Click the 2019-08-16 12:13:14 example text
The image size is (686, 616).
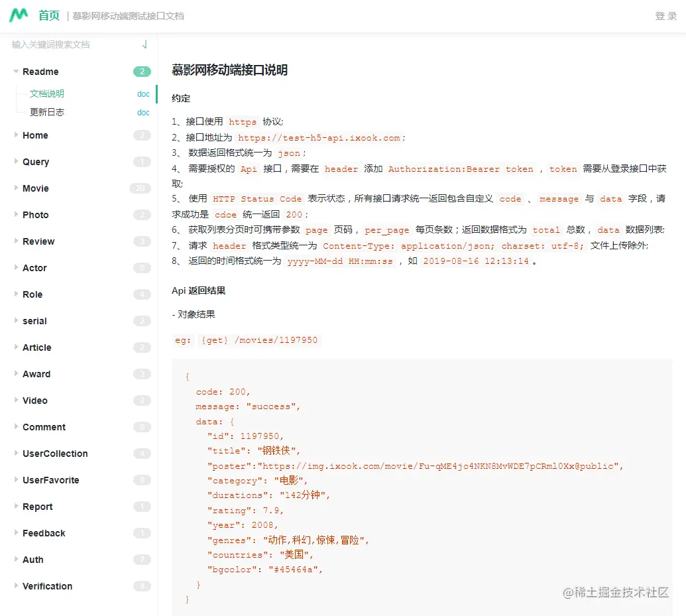476,261
